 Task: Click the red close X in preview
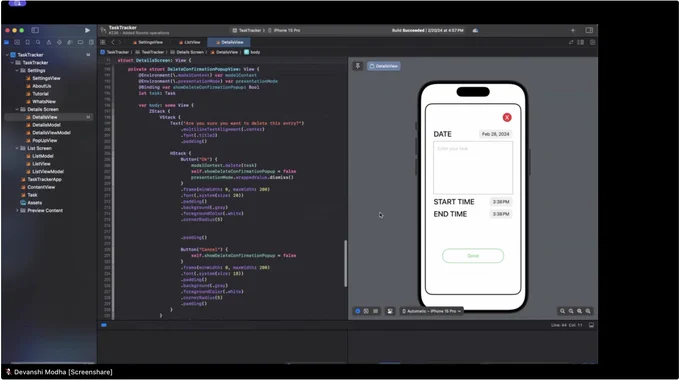tap(507, 118)
